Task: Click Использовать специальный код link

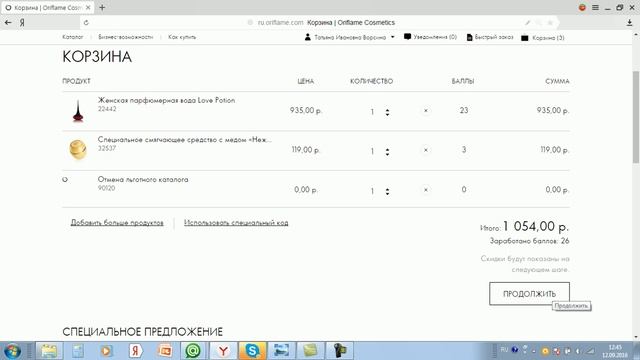Action: coord(236,223)
